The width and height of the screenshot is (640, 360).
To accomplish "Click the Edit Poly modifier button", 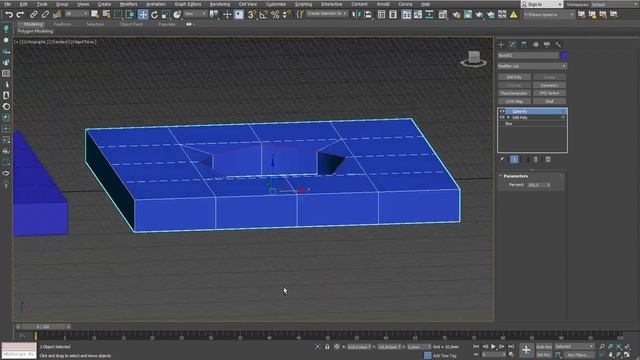I will (x=514, y=77).
